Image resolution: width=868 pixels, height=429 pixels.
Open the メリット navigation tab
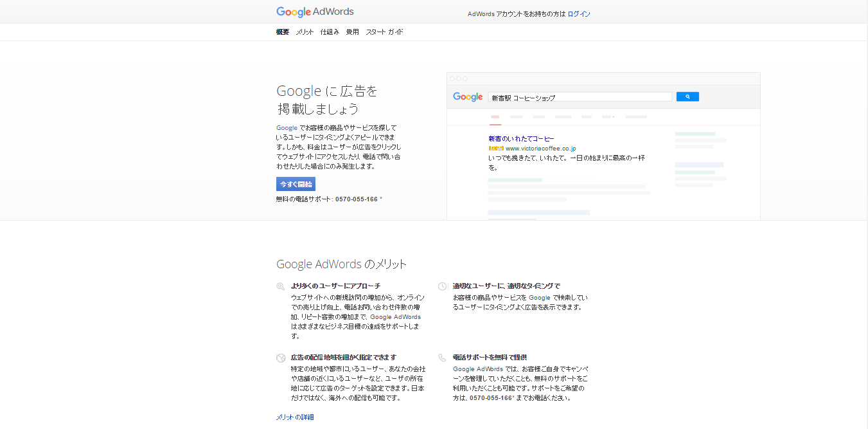(305, 32)
